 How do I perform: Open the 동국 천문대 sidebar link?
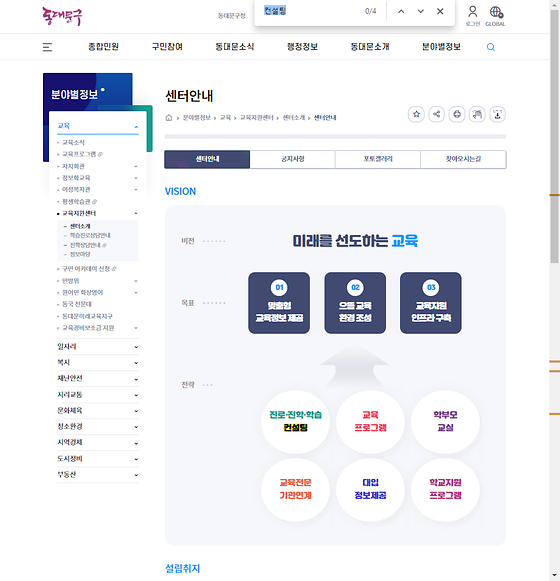77,305
